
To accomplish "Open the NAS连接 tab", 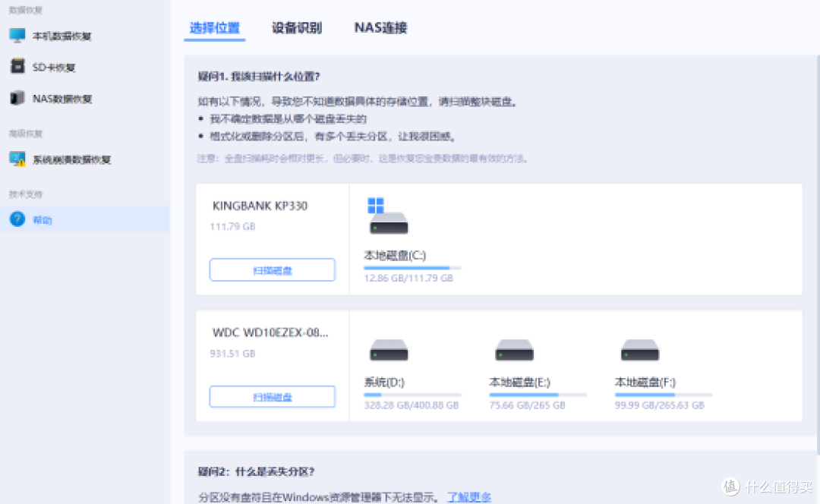I will (380, 28).
